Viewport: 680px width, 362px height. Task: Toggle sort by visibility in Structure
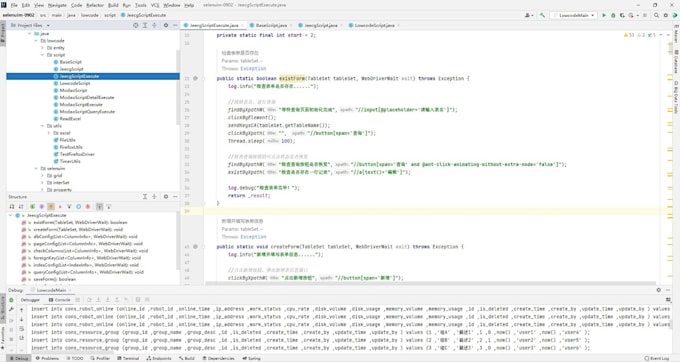pos(12,207)
